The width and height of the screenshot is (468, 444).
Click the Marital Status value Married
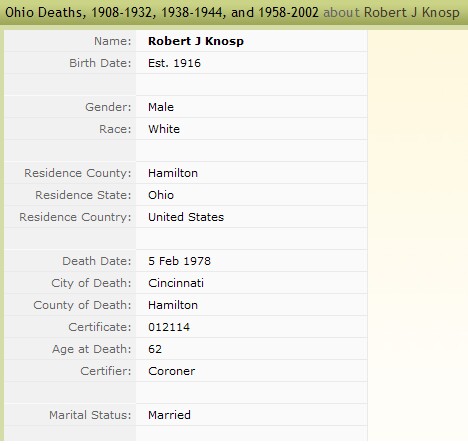[x=169, y=415]
